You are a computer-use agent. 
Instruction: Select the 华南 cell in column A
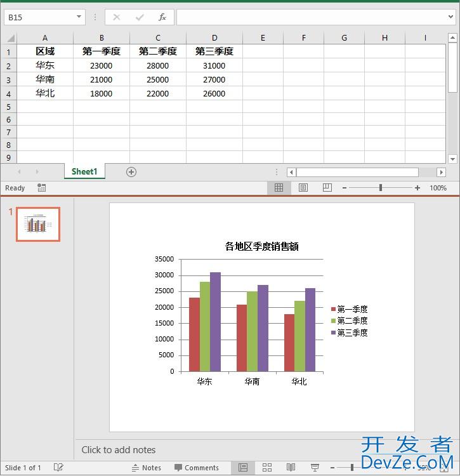pyautogui.click(x=45, y=79)
